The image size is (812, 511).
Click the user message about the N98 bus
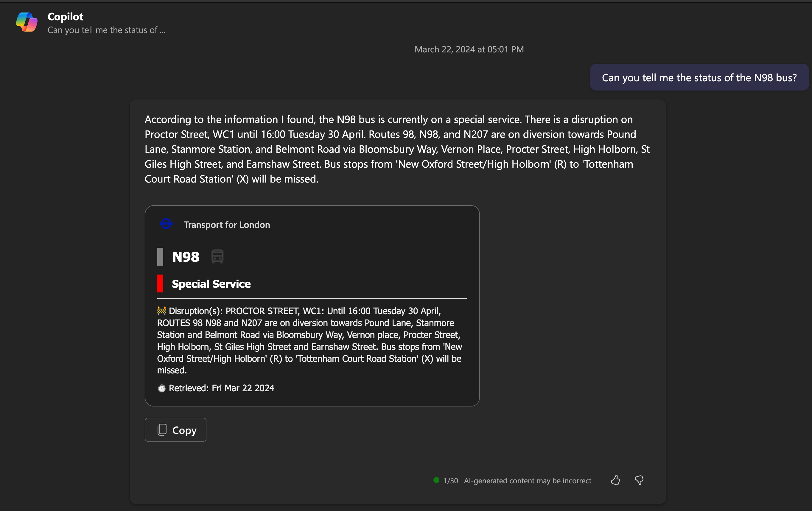[x=699, y=77]
